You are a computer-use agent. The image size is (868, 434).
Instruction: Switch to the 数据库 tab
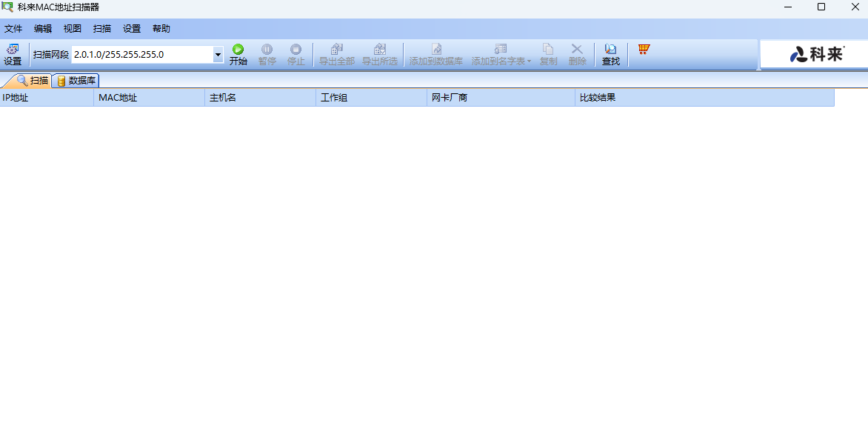76,81
